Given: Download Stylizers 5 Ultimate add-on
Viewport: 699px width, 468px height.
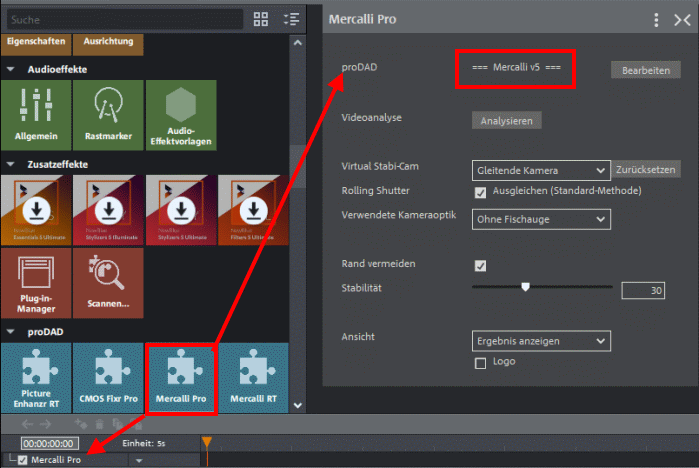Looking at the screenshot, I should pyautogui.click(x=181, y=210).
